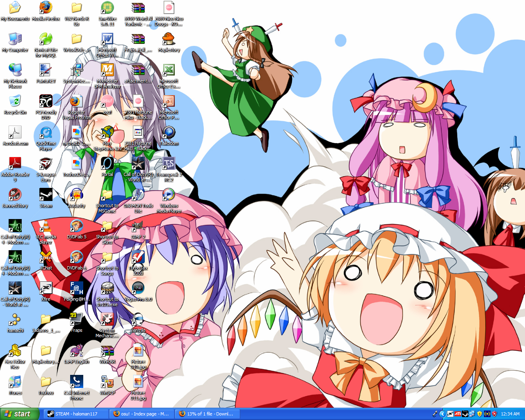Select the 6959 Weird Al Yankovic archive
Viewport: 525px width, 420px height.
click(x=138, y=8)
